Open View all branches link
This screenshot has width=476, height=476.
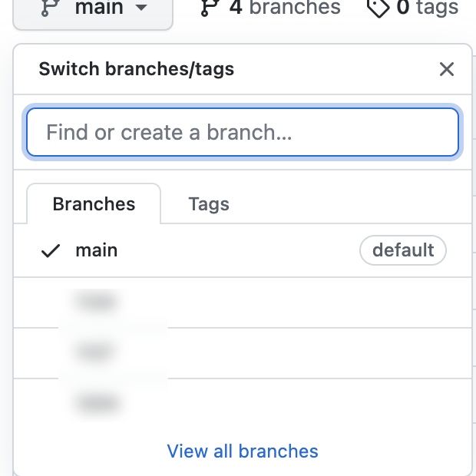[243, 451]
